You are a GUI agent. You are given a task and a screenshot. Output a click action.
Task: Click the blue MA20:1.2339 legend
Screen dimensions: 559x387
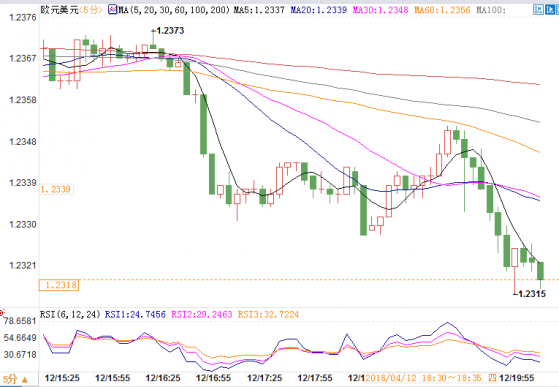[x=318, y=10]
